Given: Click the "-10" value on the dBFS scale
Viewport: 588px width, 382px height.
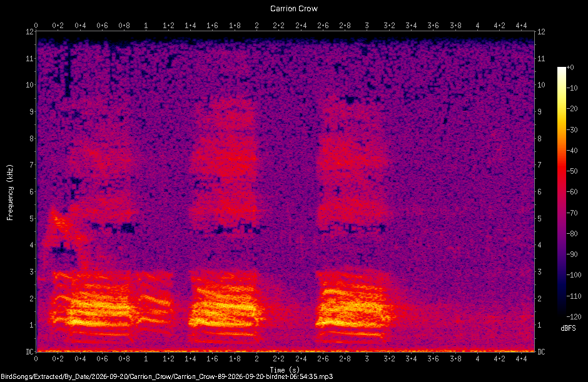Looking at the screenshot, I should (x=572, y=88).
